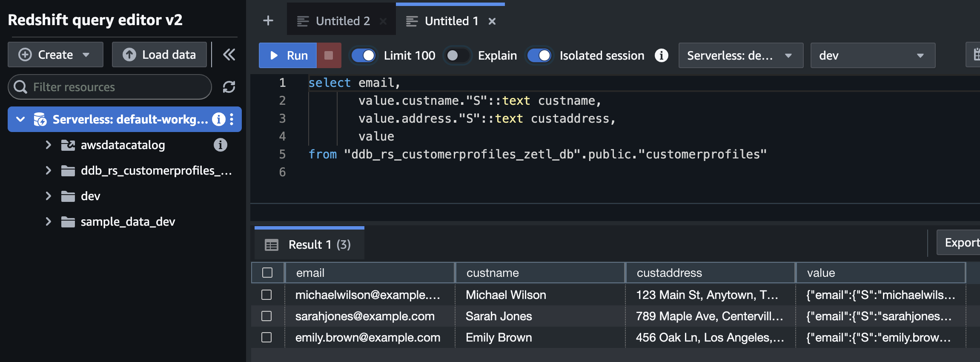Click the Export button
The width and height of the screenshot is (980, 362).
[958, 242]
